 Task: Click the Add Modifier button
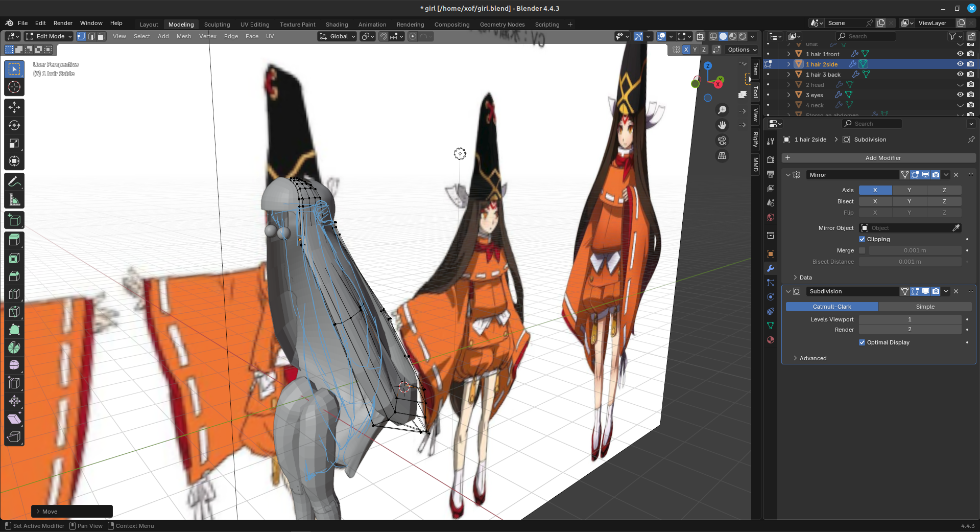(878, 158)
